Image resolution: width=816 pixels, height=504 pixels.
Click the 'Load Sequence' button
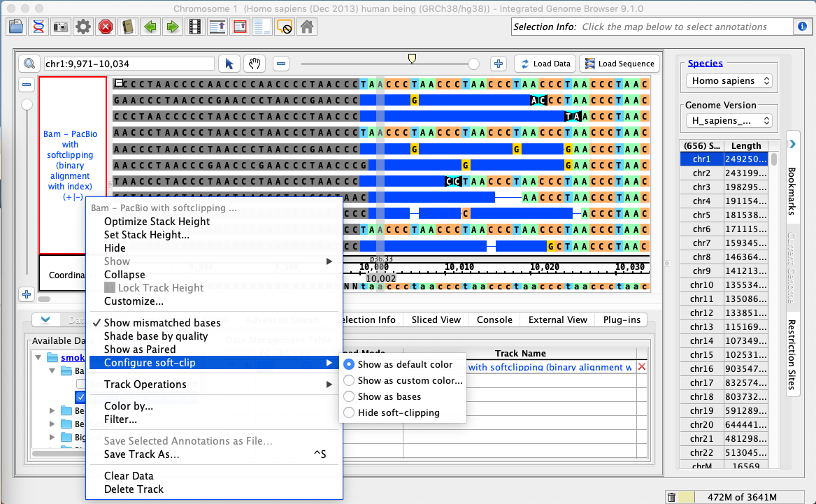coord(620,64)
